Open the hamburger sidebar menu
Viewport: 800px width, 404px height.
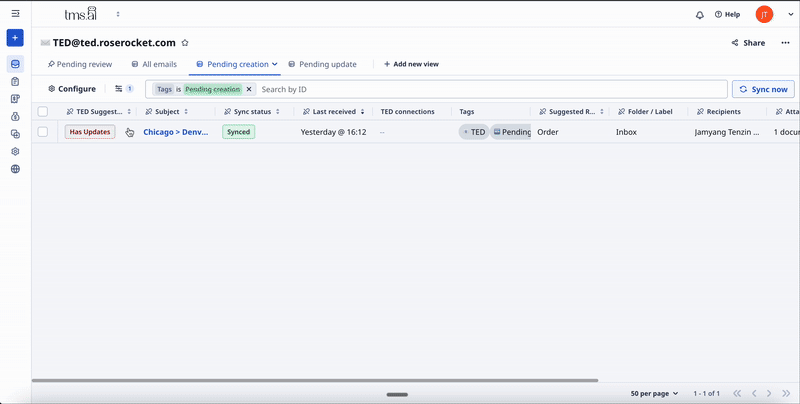coord(15,14)
